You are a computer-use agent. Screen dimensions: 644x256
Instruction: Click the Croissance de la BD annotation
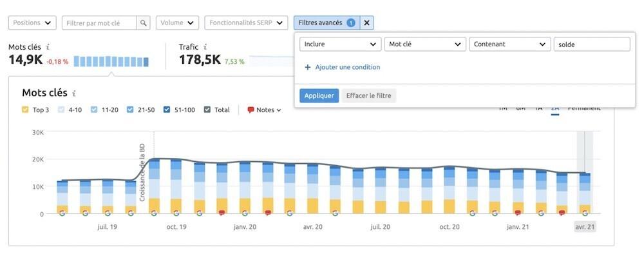[x=143, y=172]
